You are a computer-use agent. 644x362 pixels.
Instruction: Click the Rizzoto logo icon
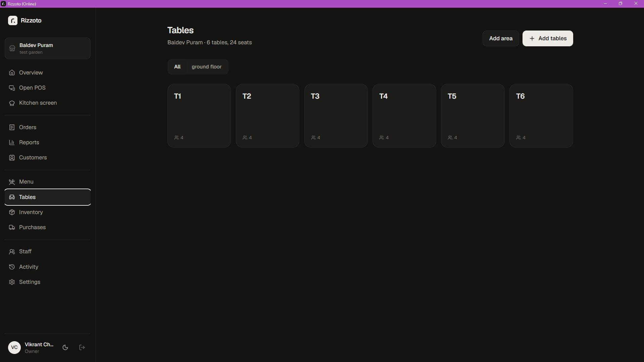tap(13, 20)
